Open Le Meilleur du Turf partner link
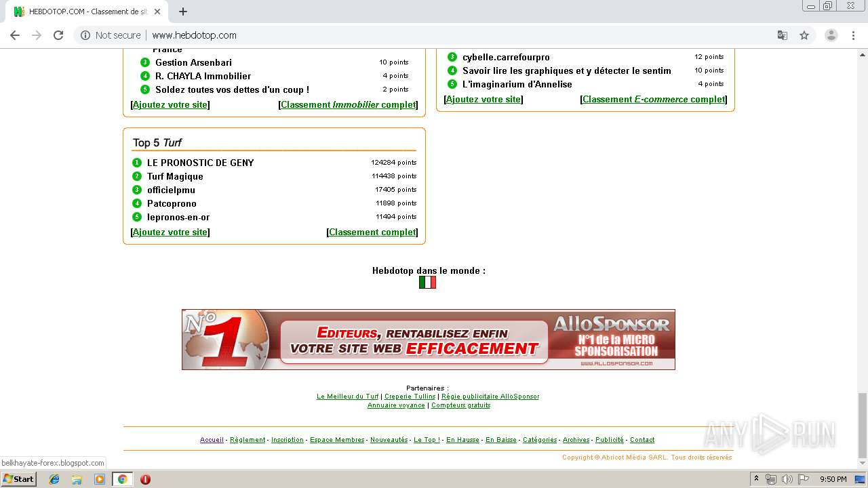Image resolution: width=868 pixels, height=488 pixels. click(347, 396)
